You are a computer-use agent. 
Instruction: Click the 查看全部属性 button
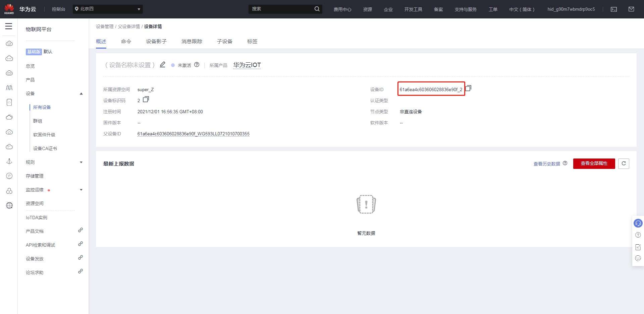tap(594, 164)
